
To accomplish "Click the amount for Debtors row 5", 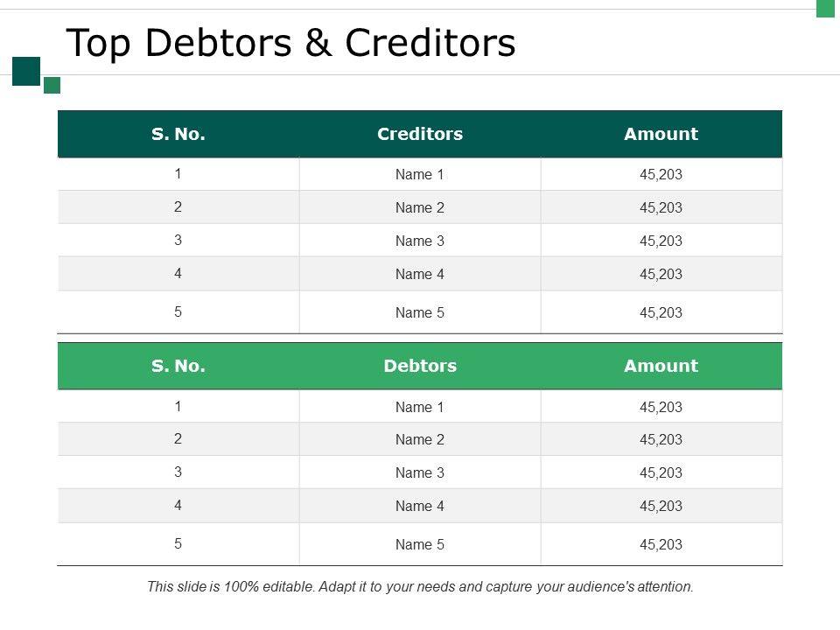I will coord(661,544).
